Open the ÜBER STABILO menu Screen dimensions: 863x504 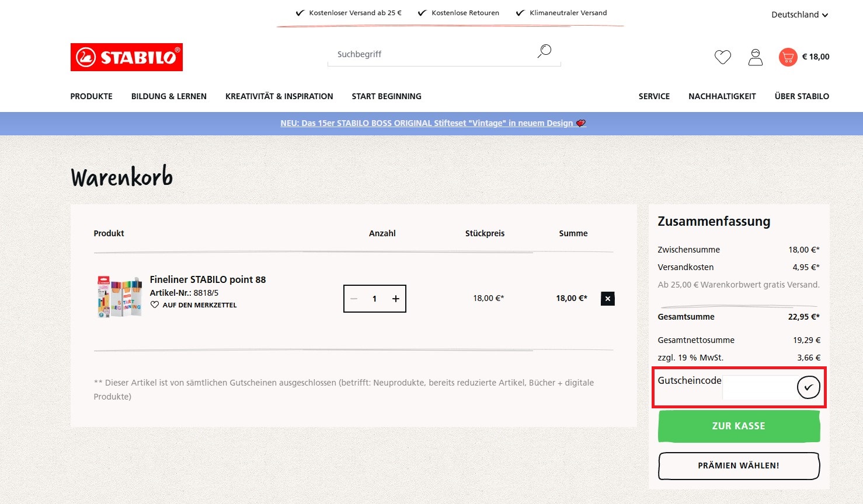coord(802,96)
